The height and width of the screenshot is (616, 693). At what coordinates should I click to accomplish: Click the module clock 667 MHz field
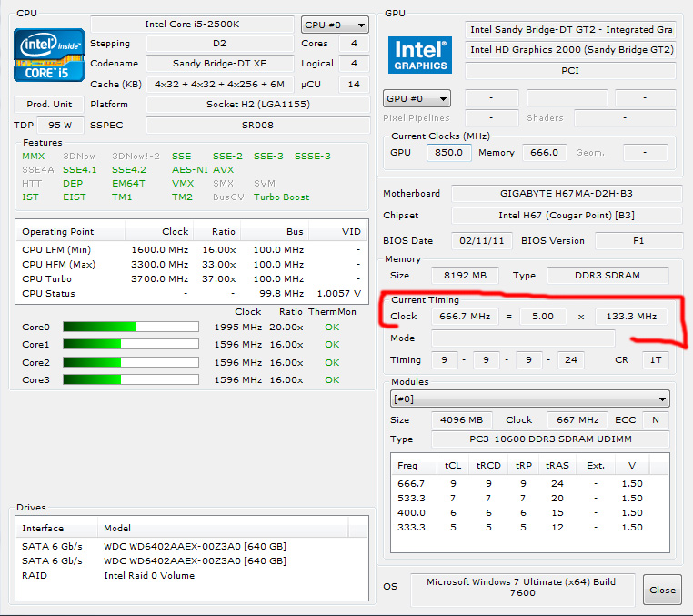point(577,420)
